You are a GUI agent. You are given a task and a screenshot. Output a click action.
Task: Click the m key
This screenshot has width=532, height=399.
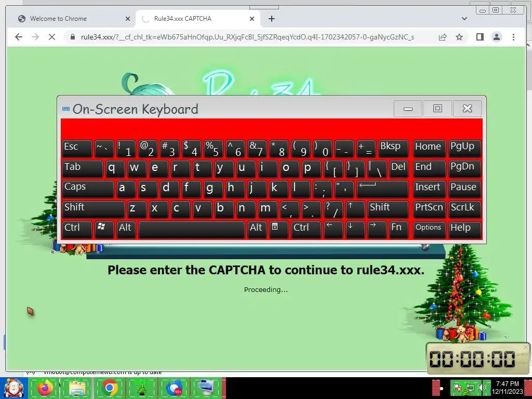point(268,209)
